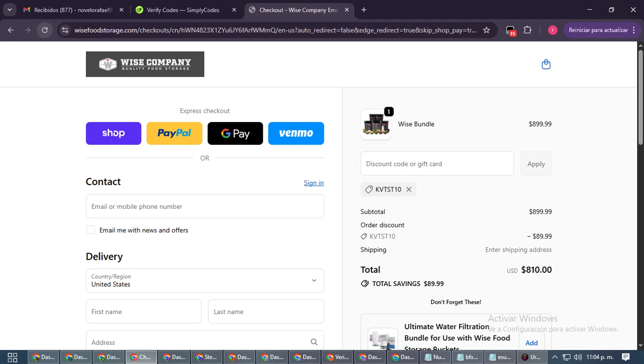Click the 11:04 p. m. clock

tap(600, 357)
